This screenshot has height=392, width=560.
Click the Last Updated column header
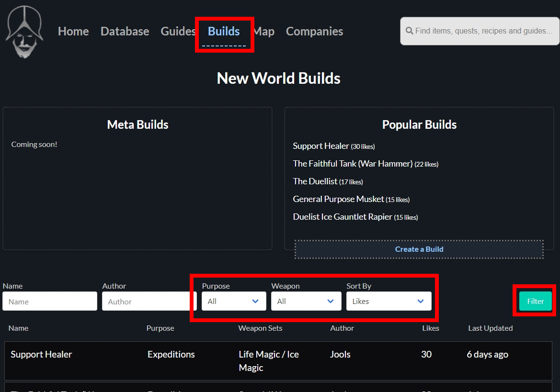point(491,328)
